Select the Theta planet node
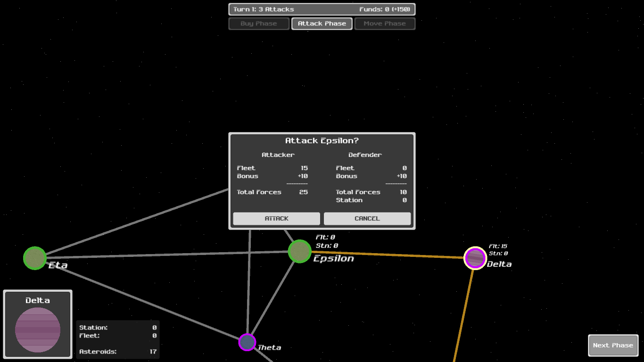 tap(247, 342)
